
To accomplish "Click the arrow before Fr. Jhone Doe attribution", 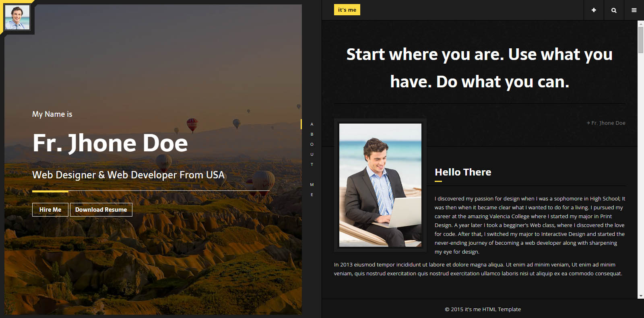I will click(588, 123).
